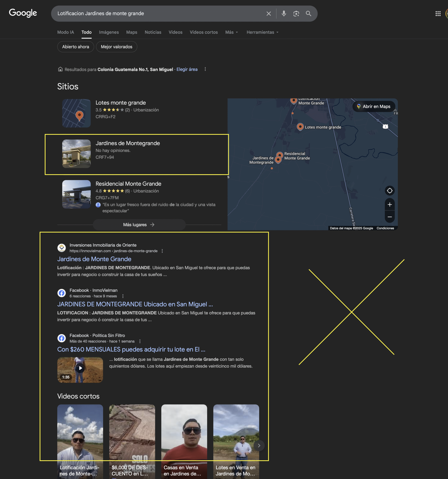The height and width of the screenshot is (479, 448).
Task: Open the Google apps grid
Action: (x=438, y=14)
